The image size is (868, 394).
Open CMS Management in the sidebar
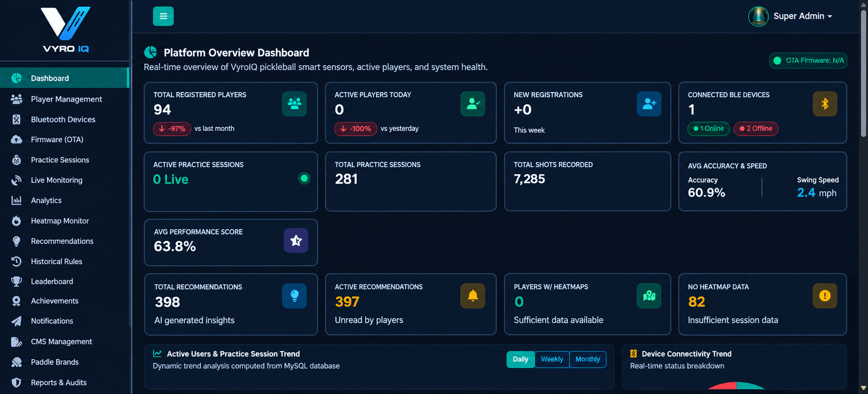click(x=64, y=341)
